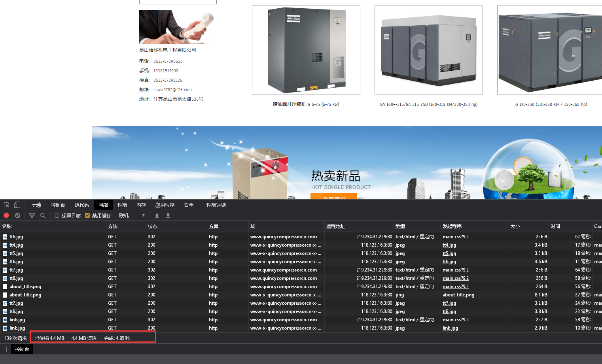Clear the network log with the clear icon
Image resolution: width=602 pixels, height=364 pixels.
[17, 215]
